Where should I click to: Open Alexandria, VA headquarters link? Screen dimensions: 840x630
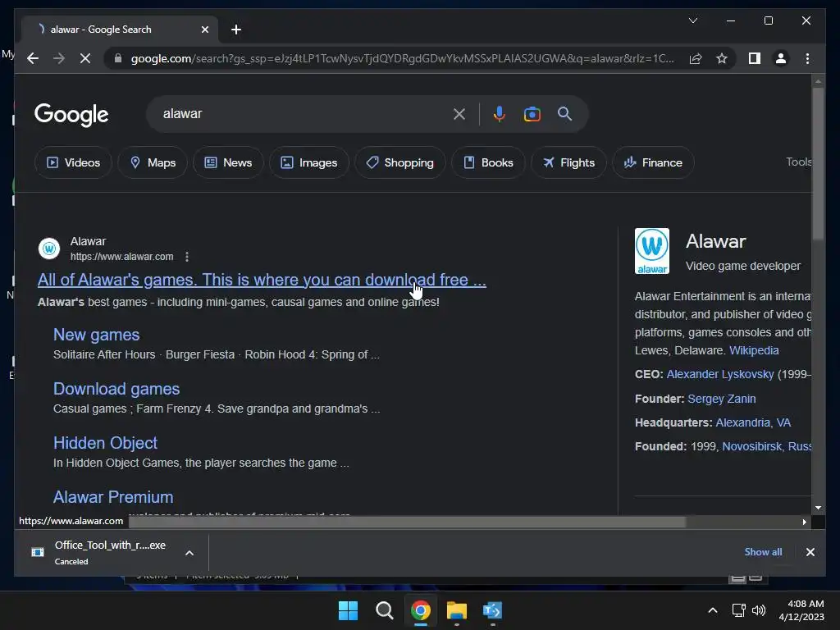(x=753, y=422)
